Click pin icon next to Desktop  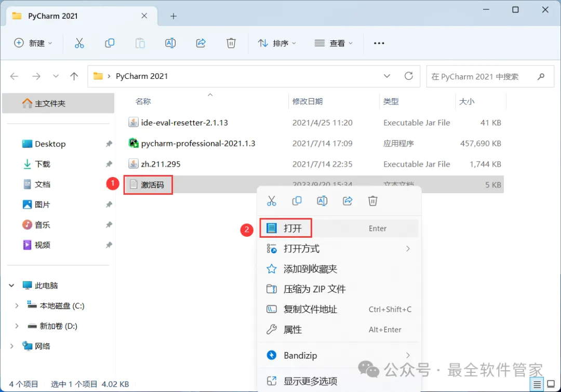pyautogui.click(x=109, y=144)
